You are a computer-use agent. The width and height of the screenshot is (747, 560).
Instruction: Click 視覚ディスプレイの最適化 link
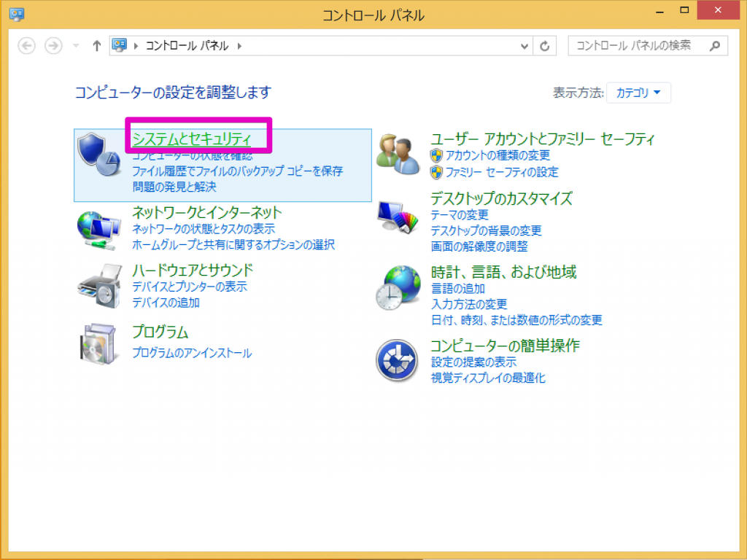tap(488, 378)
